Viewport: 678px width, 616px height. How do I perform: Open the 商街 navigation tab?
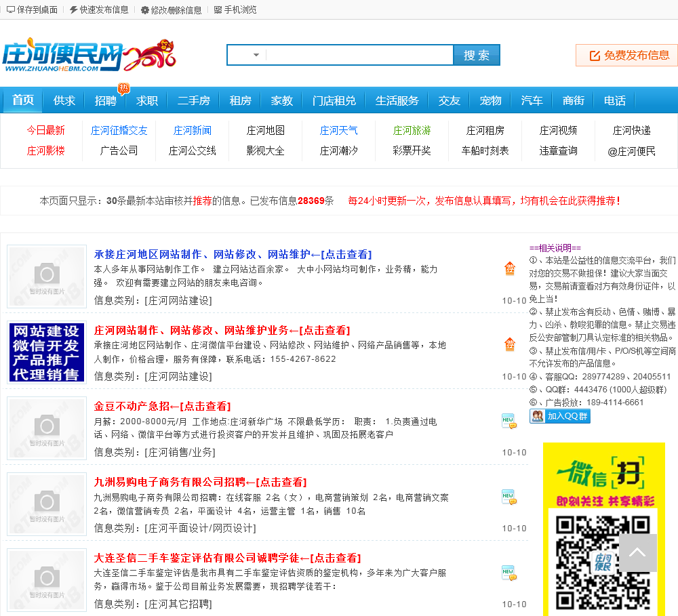coord(574,101)
